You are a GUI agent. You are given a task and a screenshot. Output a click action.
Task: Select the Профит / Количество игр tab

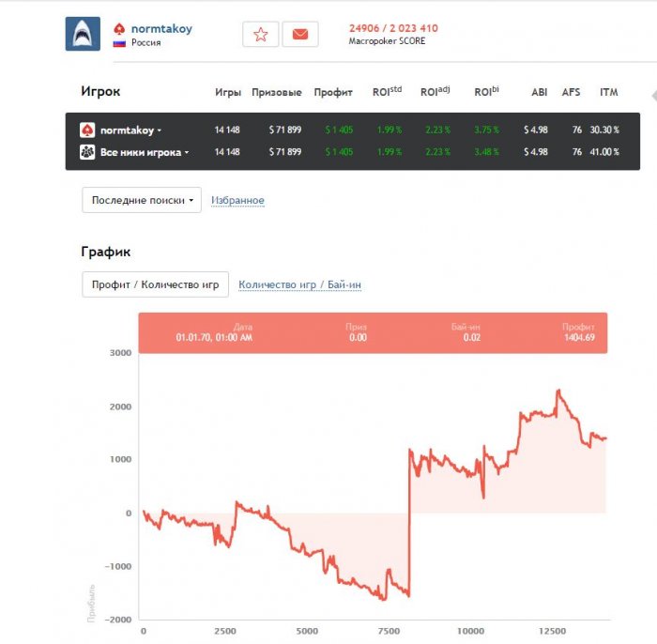click(x=156, y=284)
